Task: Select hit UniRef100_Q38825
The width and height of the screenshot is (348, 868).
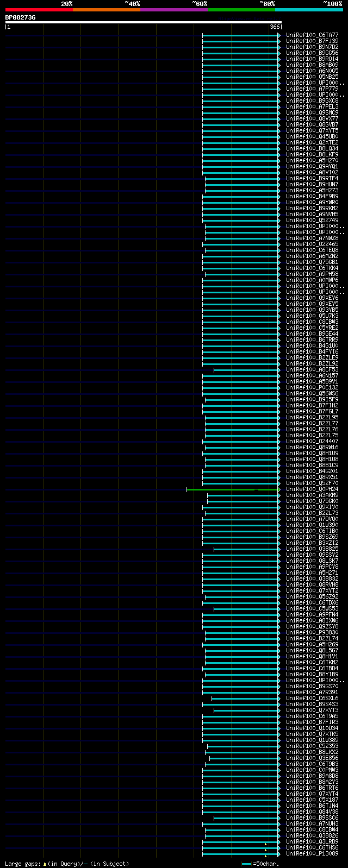Action: [312, 549]
